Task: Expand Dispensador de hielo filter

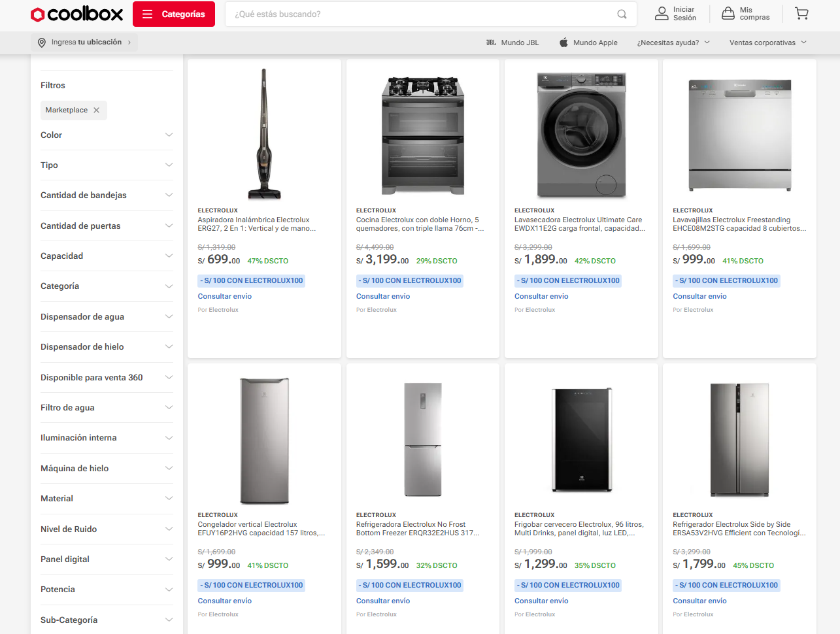Action: [107, 347]
